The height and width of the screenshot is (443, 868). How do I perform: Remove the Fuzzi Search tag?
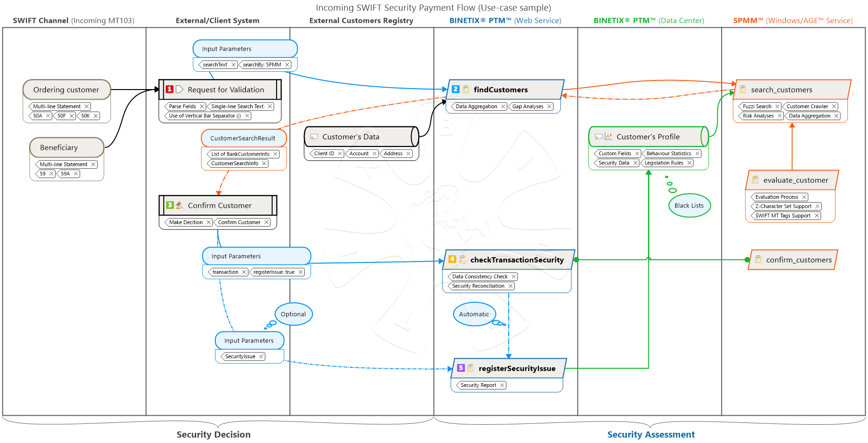tap(778, 106)
